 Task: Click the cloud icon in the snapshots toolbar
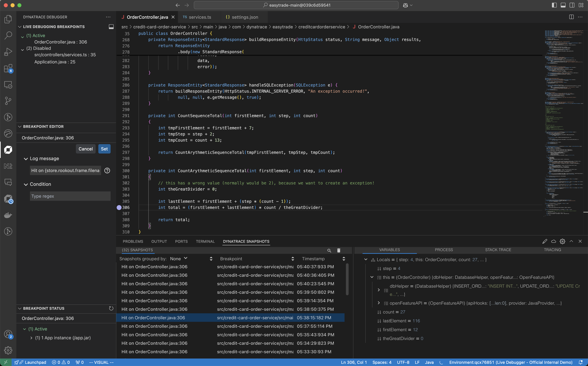[553, 241]
